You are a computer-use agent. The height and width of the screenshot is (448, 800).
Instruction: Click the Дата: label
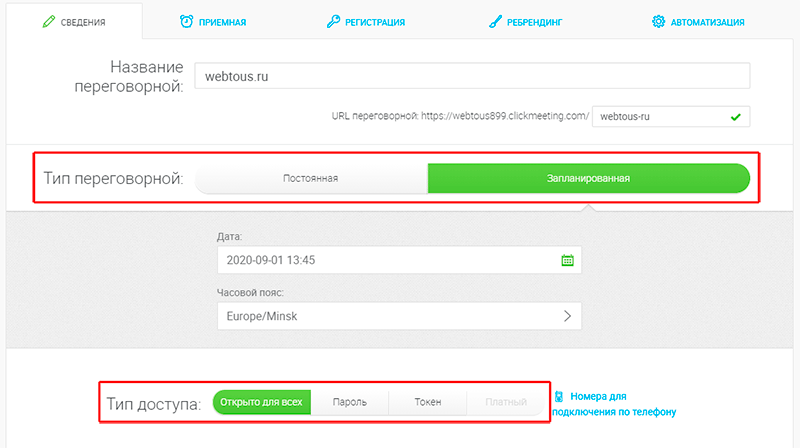point(230,237)
